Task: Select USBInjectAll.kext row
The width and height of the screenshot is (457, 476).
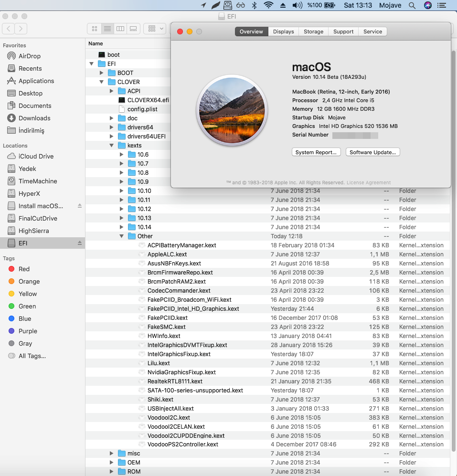Action: pos(267,409)
